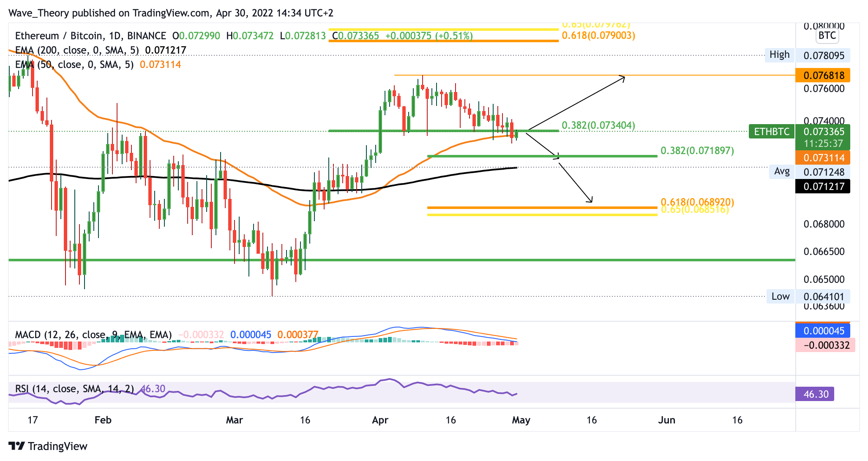Click the 0.618 (0.079003) Fibonacci label
Image resolution: width=868 pixels, height=461 pixels.
tap(598, 35)
